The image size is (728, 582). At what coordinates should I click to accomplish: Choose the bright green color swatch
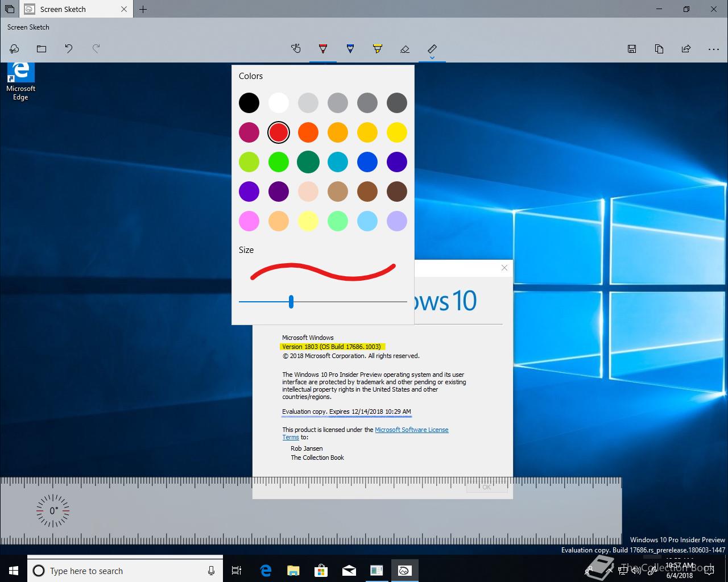[279, 162]
